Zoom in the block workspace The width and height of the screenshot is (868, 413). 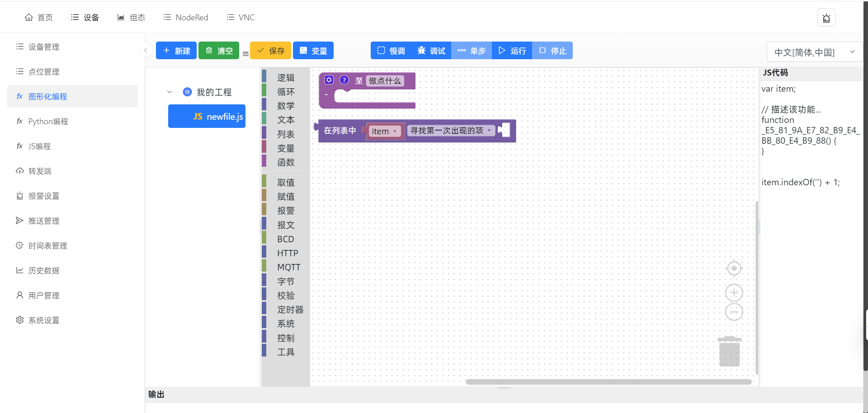point(734,293)
